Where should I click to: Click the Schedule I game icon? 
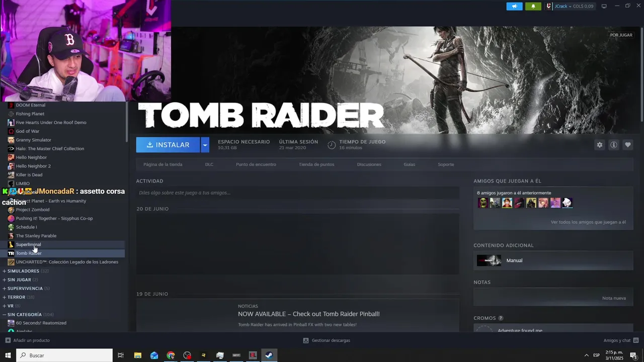(11, 227)
